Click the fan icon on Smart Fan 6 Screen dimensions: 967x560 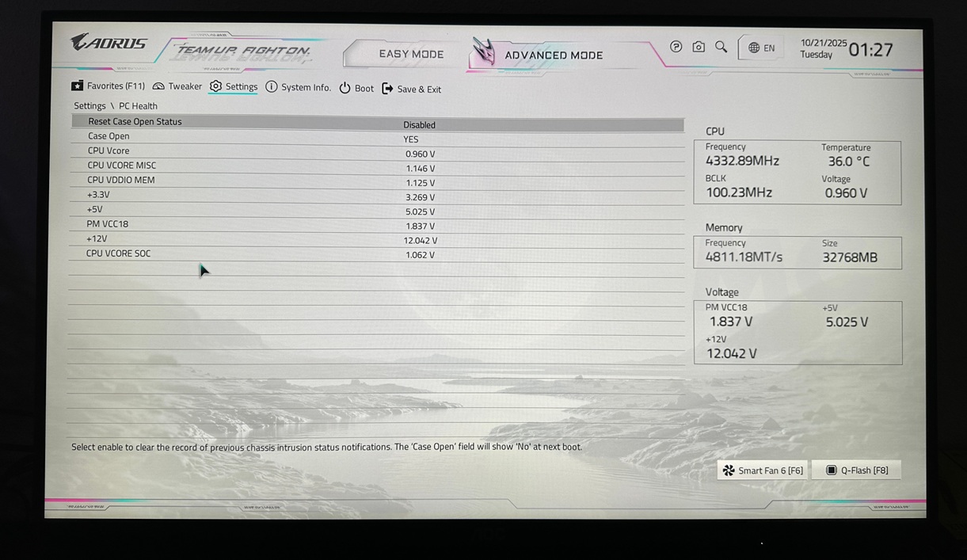click(729, 470)
